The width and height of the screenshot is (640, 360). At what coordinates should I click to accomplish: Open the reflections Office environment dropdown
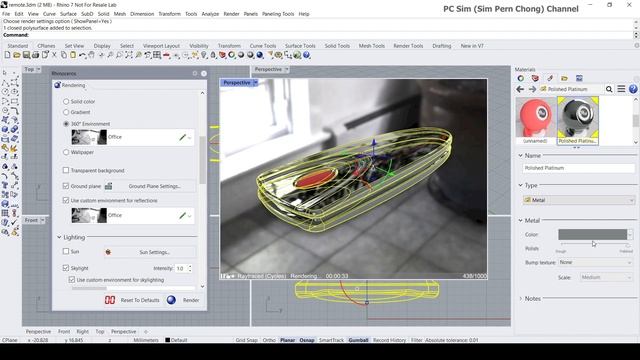pyautogui.click(x=190, y=216)
